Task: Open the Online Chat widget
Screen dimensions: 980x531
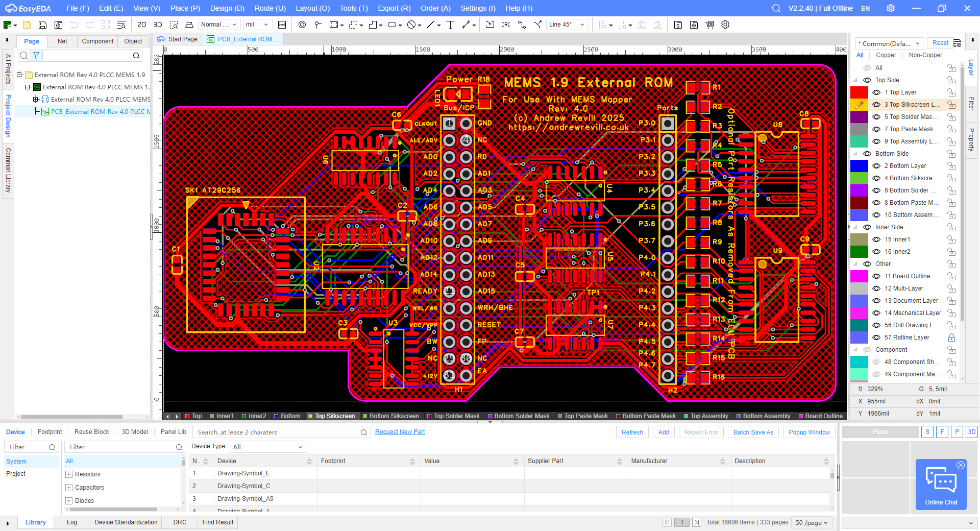Action: pos(941,485)
